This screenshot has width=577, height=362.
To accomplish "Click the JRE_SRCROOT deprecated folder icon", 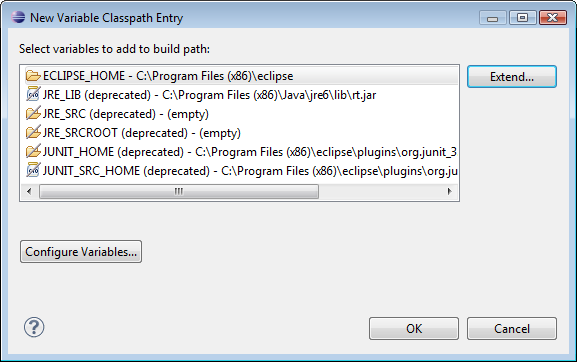I will click(33, 132).
